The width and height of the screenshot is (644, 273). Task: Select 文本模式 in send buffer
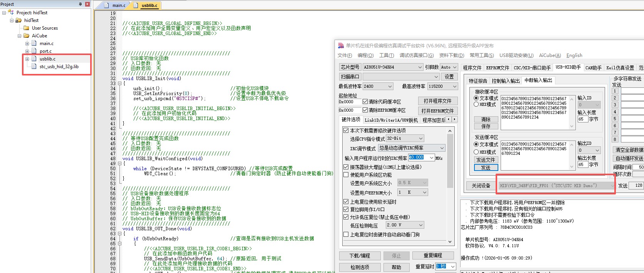[476, 144]
